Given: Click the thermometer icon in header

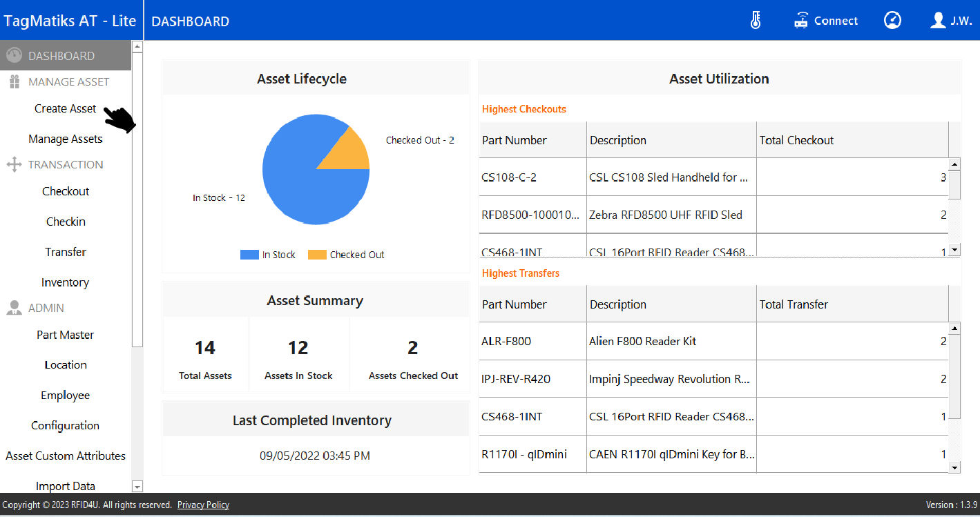Looking at the screenshot, I should pos(756,21).
